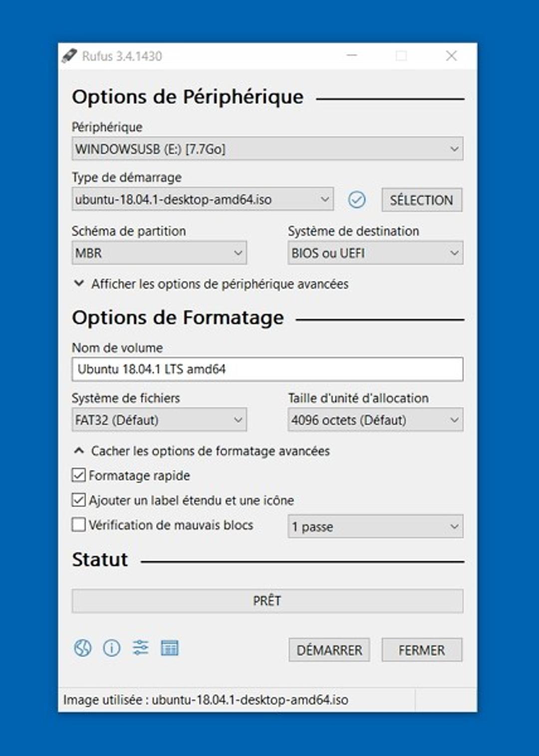
Task: Close the Rufus window with X
Action: pyautogui.click(x=451, y=56)
